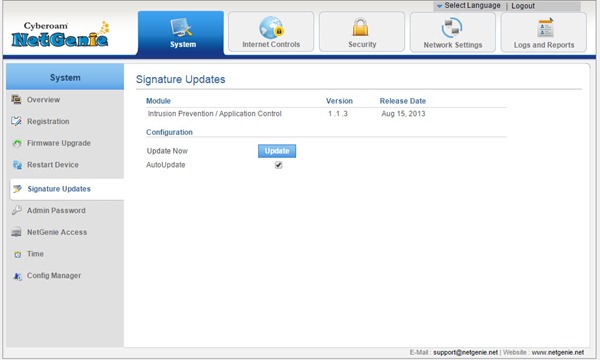The image size is (600, 360).
Task: Click the support@netgenie.net email link
Action: point(465,352)
